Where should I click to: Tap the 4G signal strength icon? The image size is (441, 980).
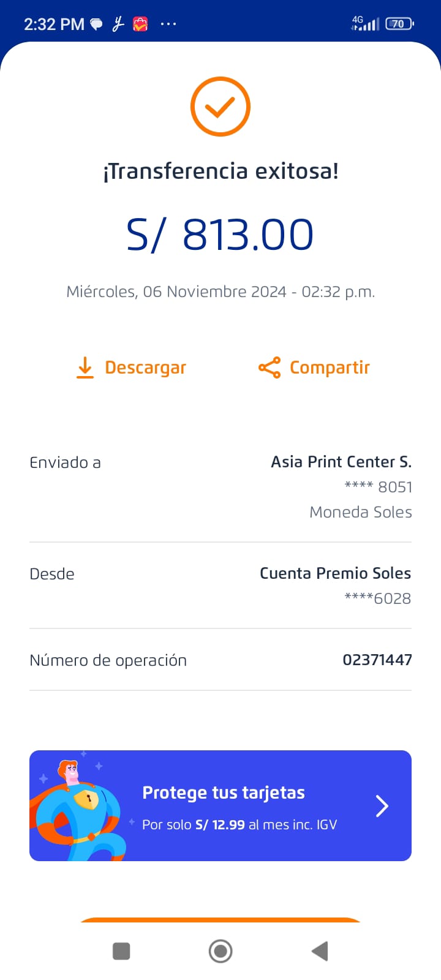[x=365, y=24]
